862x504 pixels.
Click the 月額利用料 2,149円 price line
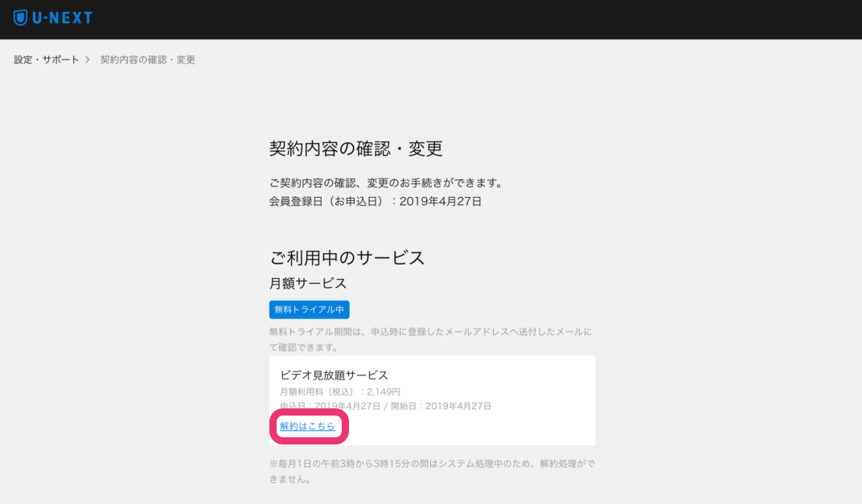pyautogui.click(x=340, y=391)
